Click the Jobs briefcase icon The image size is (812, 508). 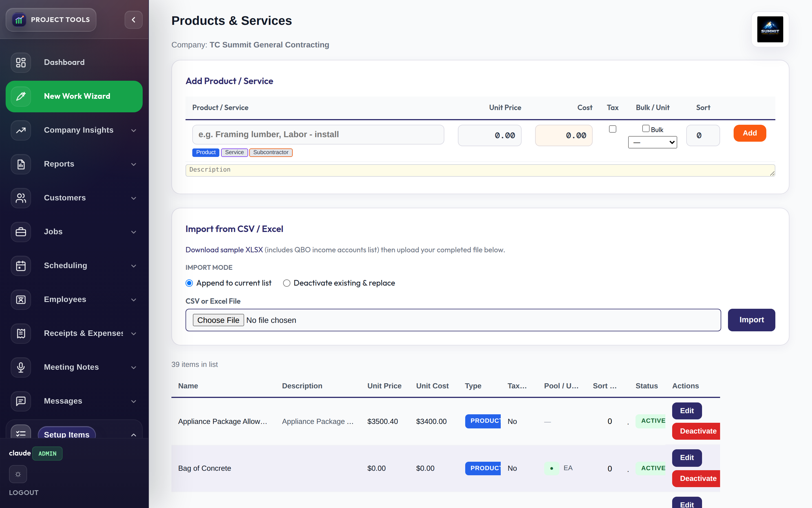(x=21, y=232)
